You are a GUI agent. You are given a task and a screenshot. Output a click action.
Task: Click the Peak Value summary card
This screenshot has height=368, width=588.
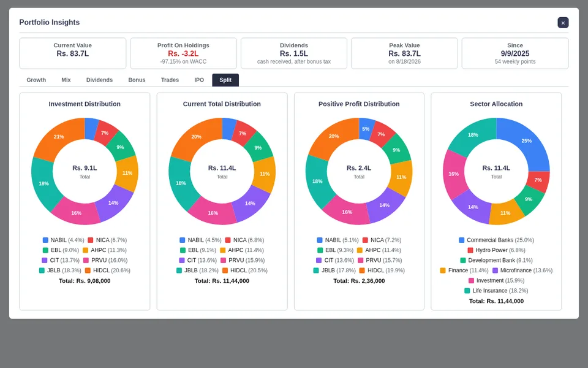404,53
